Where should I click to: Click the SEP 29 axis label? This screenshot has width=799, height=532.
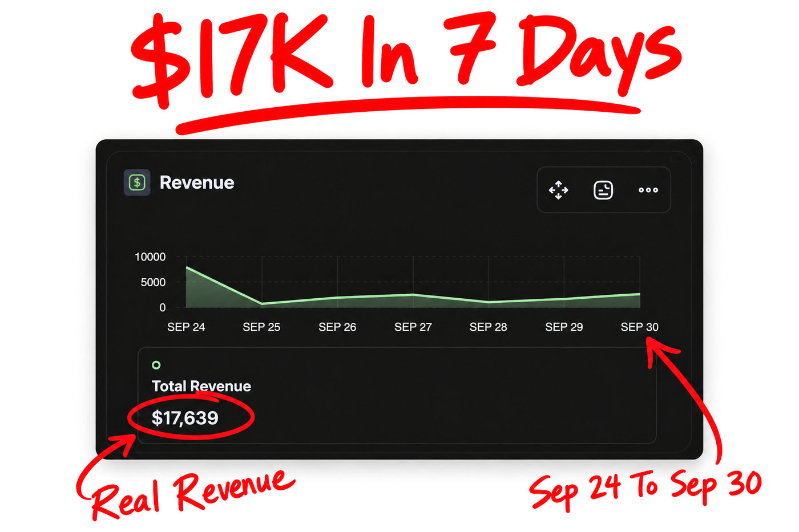[x=564, y=327]
